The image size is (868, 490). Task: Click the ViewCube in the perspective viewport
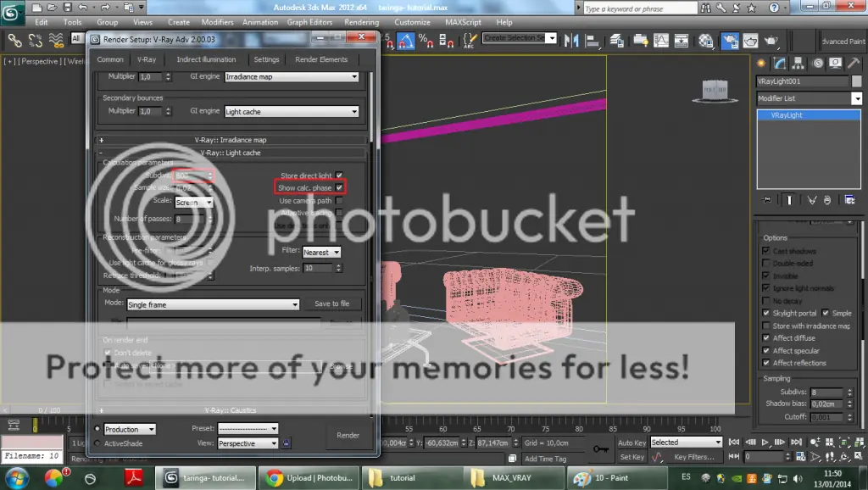715,90
